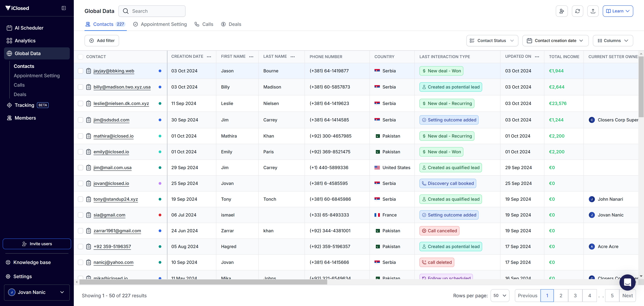Open rows per page selector

[x=499, y=295]
